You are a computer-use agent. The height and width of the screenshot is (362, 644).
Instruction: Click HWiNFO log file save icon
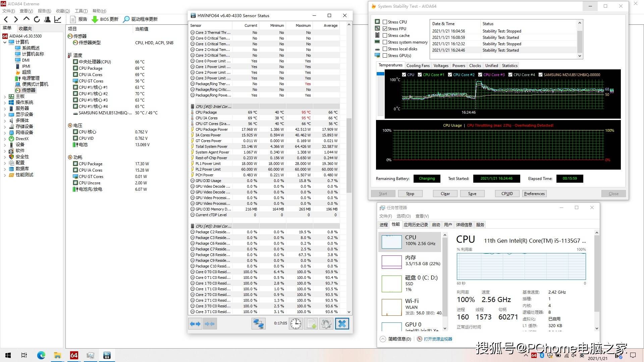[x=311, y=324]
